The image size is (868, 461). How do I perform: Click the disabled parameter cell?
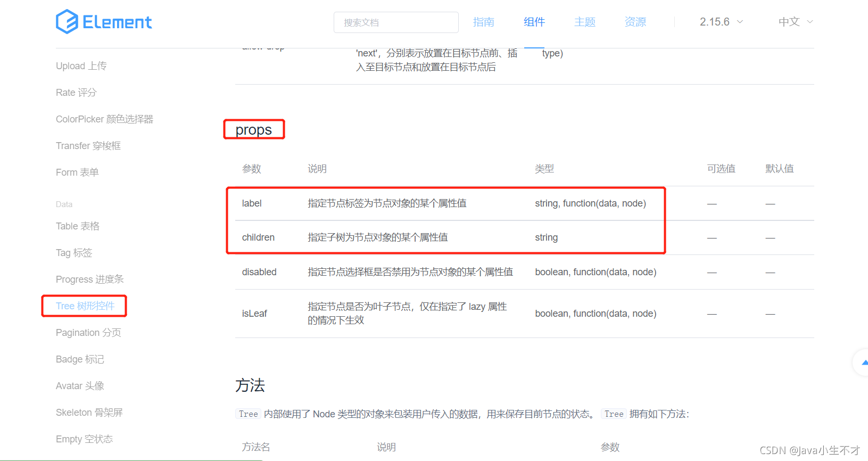[x=259, y=272]
